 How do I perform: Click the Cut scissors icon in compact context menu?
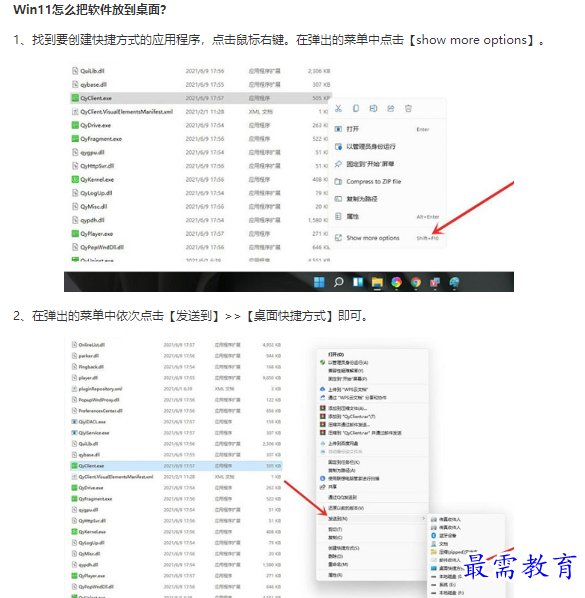tap(338, 109)
